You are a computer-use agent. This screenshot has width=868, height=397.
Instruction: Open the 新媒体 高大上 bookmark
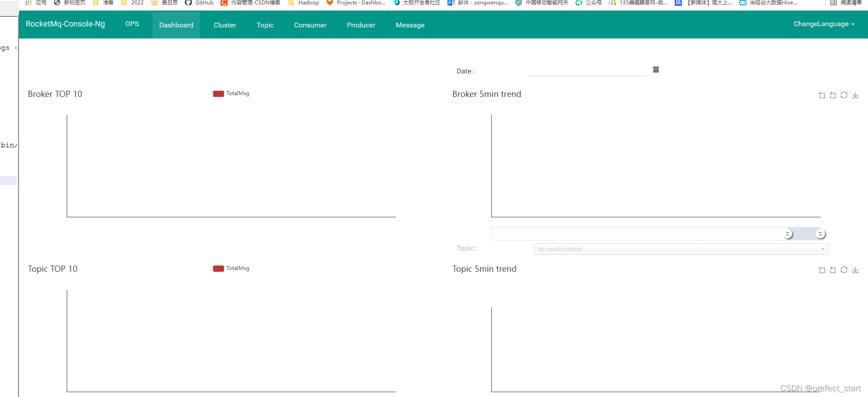tap(704, 3)
